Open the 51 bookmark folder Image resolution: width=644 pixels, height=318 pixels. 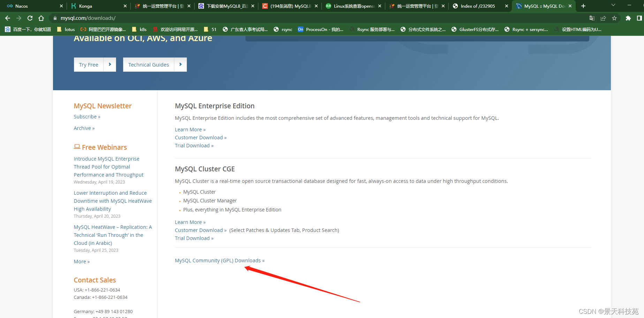click(210, 30)
